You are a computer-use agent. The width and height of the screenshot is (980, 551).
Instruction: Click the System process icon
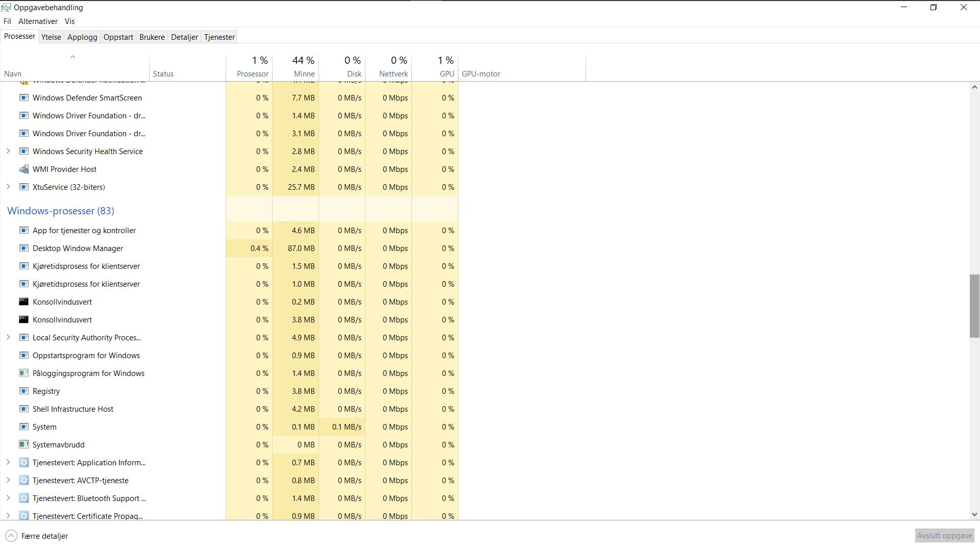[23, 427]
